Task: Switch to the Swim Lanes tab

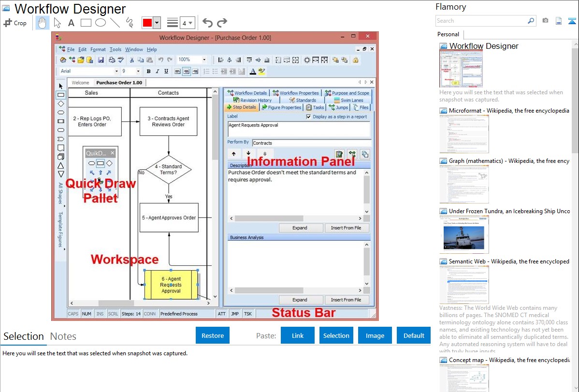Action: click(348, 100)
